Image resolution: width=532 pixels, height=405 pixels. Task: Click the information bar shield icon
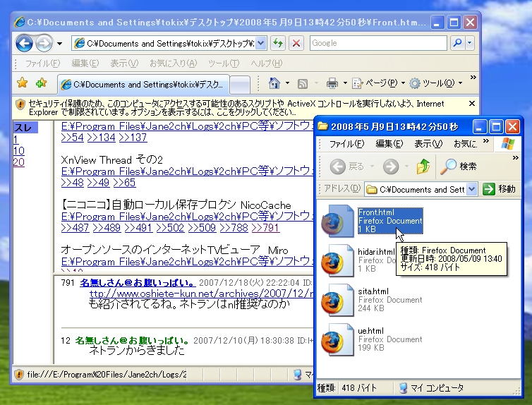pos(20,104)
